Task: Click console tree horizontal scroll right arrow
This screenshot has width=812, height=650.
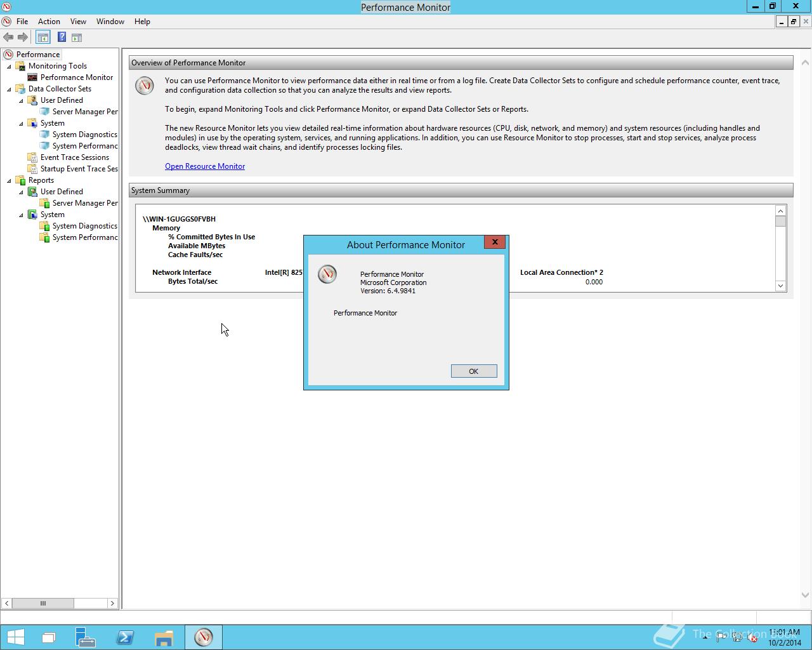Action: click(112, 603)
